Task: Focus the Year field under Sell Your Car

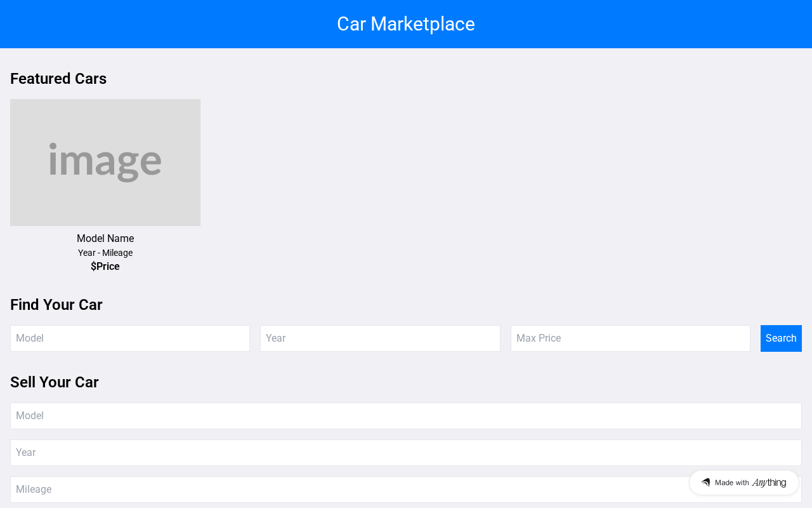Action: pos(406,453)
